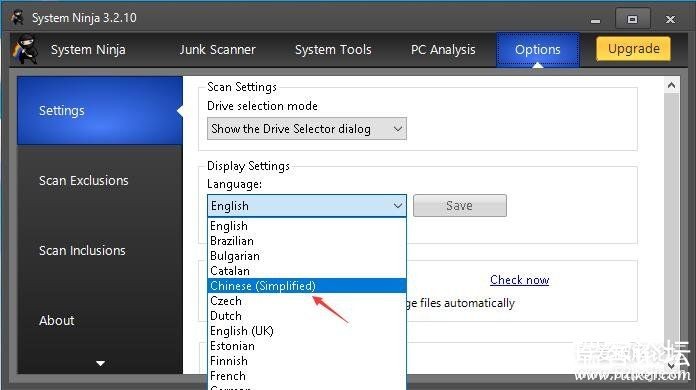Click the settings panel scroll up arrow
Screen dimensions: 696x390
[x=671, y=85]
